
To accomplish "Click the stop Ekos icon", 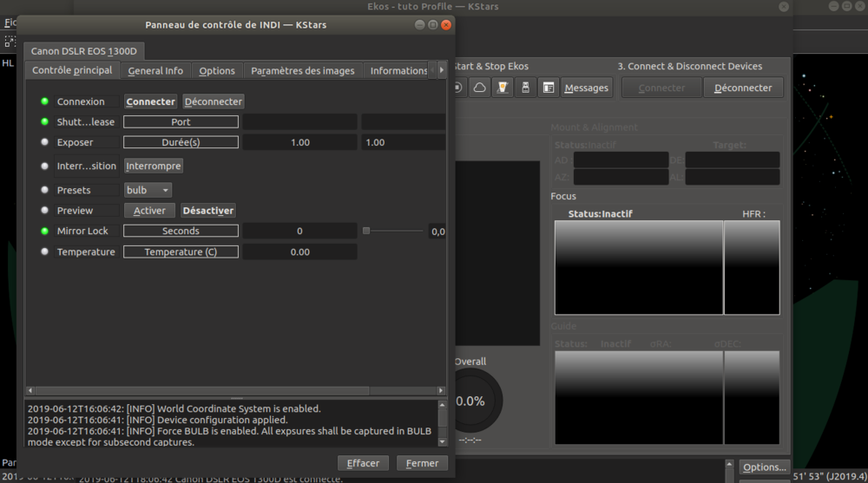I will pos(459,88).
